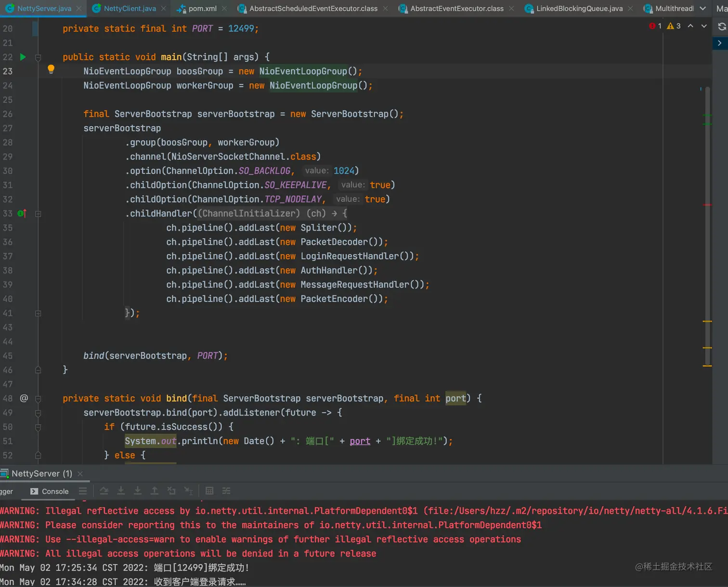Click the red error stripe mark in scrollbar

[x=707, y=205]
